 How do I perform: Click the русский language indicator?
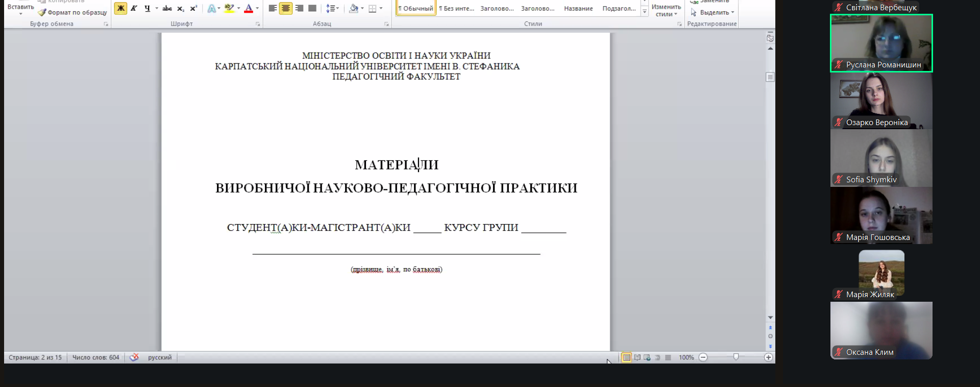click(160, 357)
